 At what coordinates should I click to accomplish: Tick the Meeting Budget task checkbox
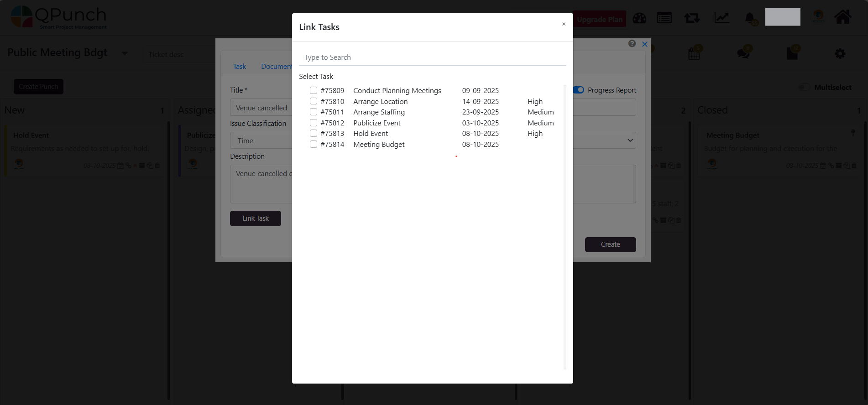(314, 144)
